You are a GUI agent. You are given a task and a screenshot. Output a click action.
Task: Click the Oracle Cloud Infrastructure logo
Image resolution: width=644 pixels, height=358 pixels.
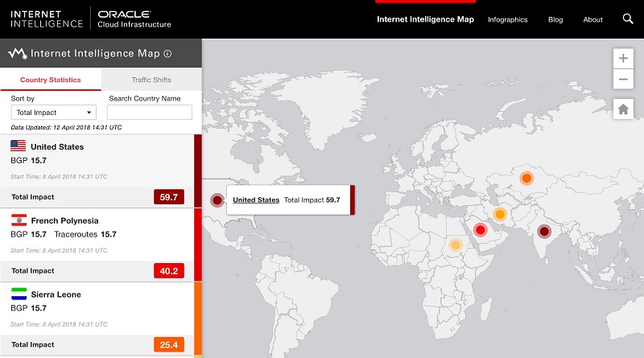134,19
